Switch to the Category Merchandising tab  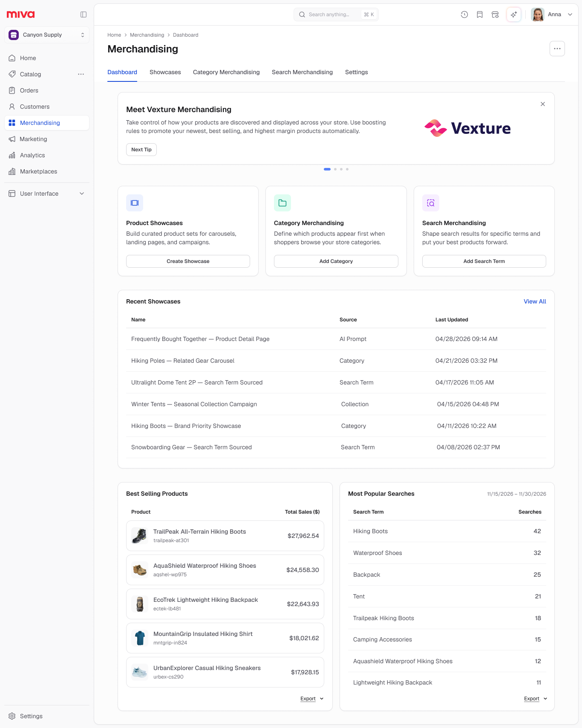(226, 72)
